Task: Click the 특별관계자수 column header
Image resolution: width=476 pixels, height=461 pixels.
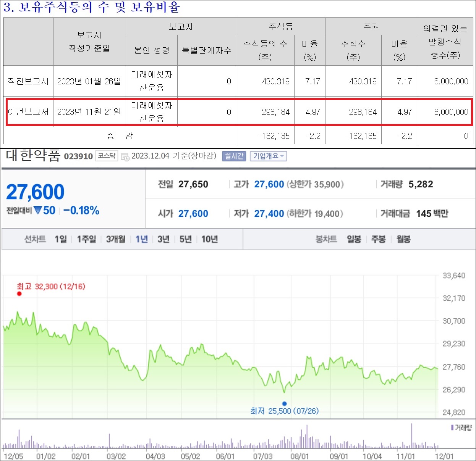Action: [x=207, y=50]
